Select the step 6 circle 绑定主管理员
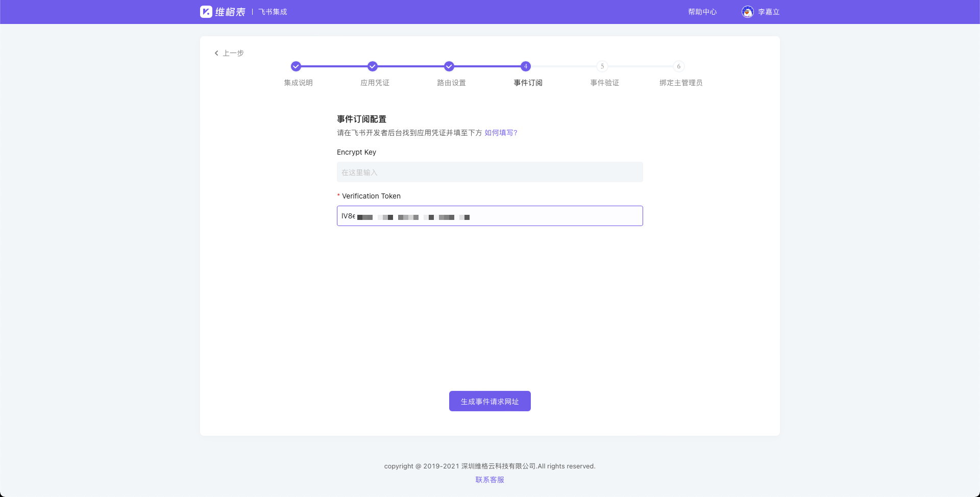The image size is (980, 497). (x=679, y=66)
